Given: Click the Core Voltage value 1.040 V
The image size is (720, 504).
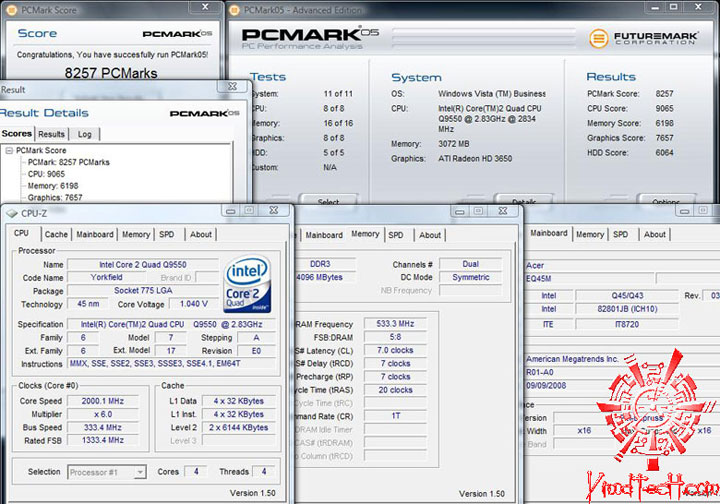Looking at the screenshot, I should 194,304.
